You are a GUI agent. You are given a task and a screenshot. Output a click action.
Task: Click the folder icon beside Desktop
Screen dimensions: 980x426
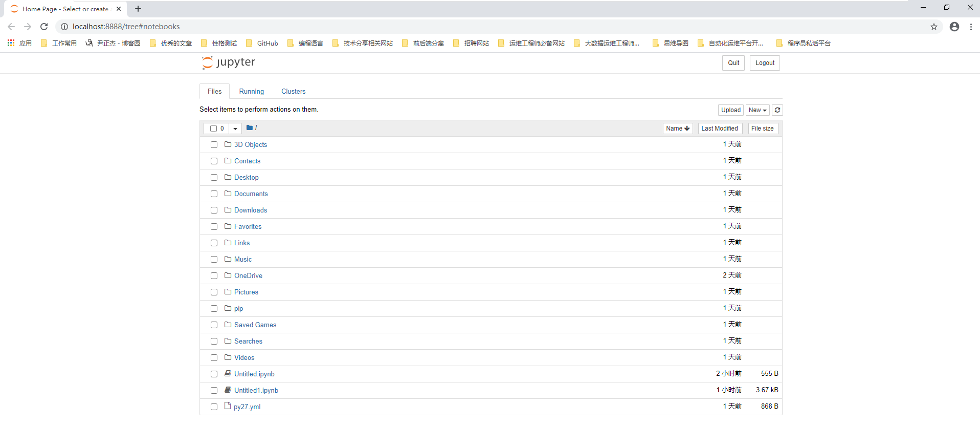pos(228,177)
